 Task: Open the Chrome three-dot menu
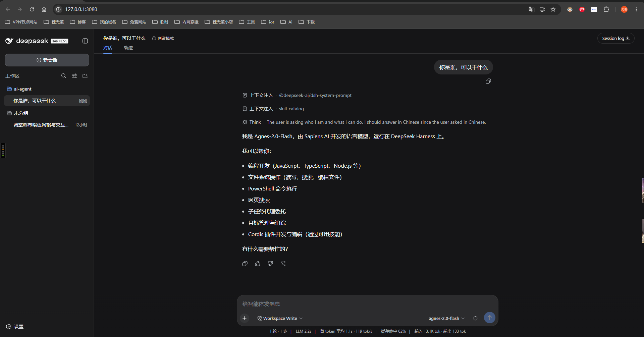click(x=636, y=9)
